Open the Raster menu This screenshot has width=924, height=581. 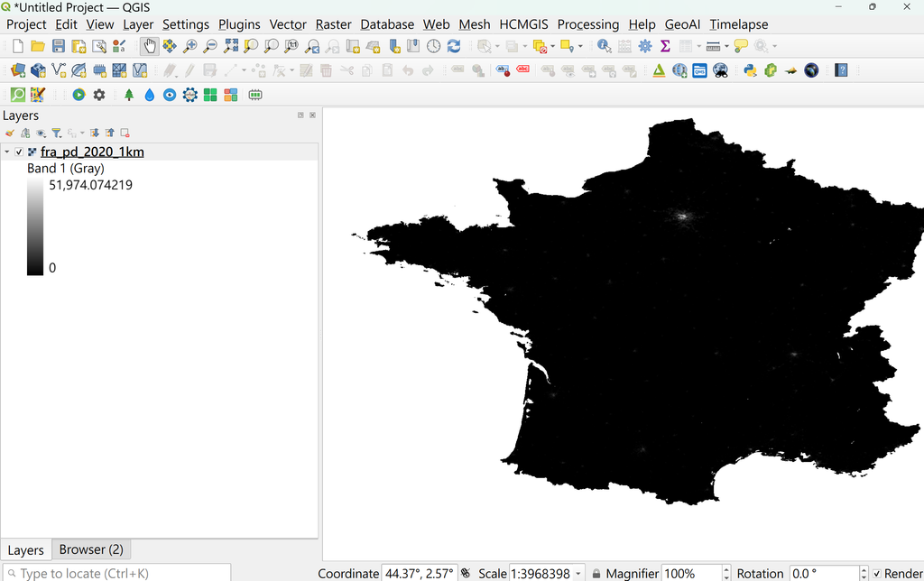334,24
